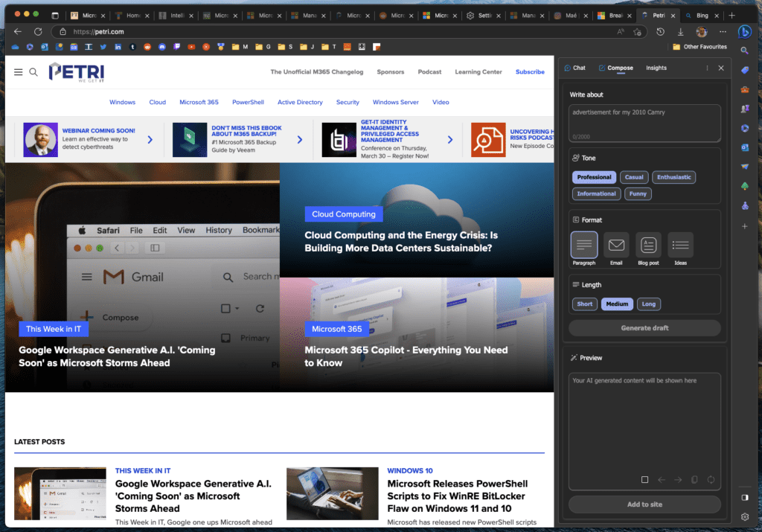Open the Bing Discover sidebar icon
Image resolution: width=762 pixels, height=532 pixels.
[744, 32]
